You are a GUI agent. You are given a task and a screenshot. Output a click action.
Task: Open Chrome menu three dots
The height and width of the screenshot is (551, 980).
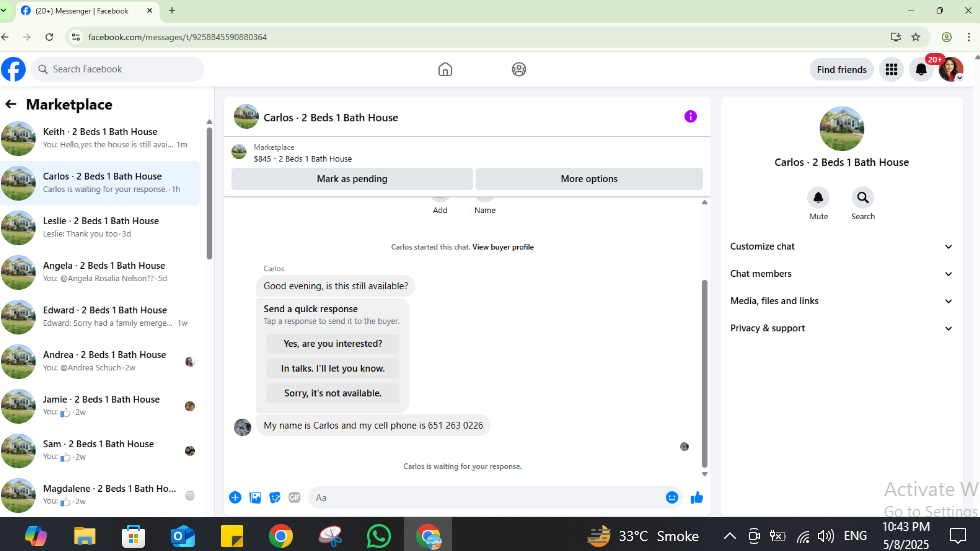[969, 37]
